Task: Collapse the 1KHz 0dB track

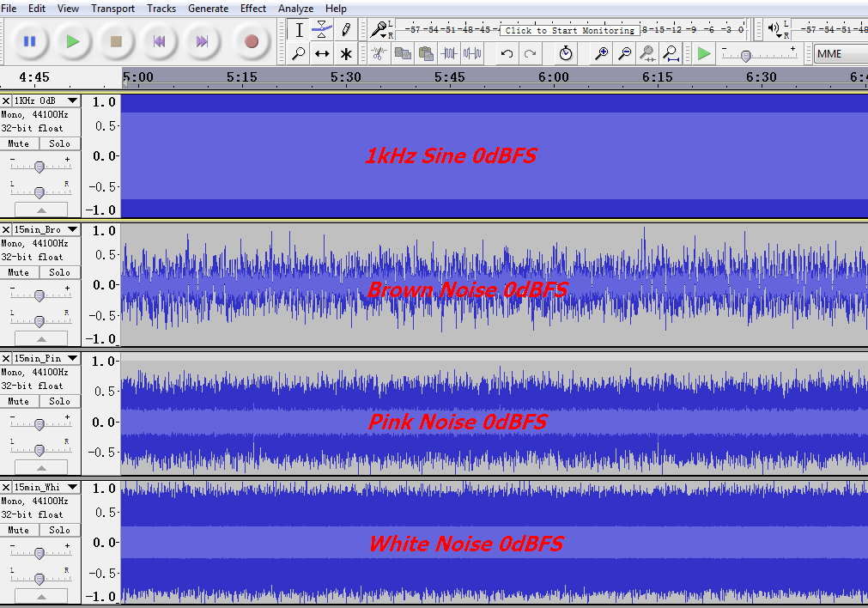Action: tap(41, 210)
